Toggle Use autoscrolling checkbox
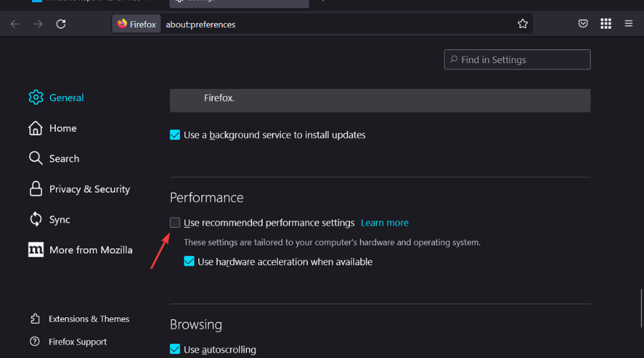This screenshot has width=644, height=358. [175, 349]
